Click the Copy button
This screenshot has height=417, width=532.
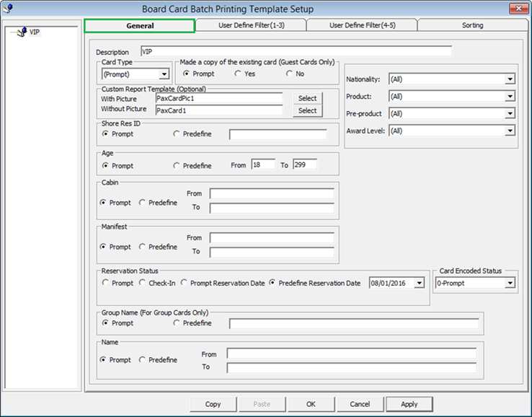(x=213, y=404)
